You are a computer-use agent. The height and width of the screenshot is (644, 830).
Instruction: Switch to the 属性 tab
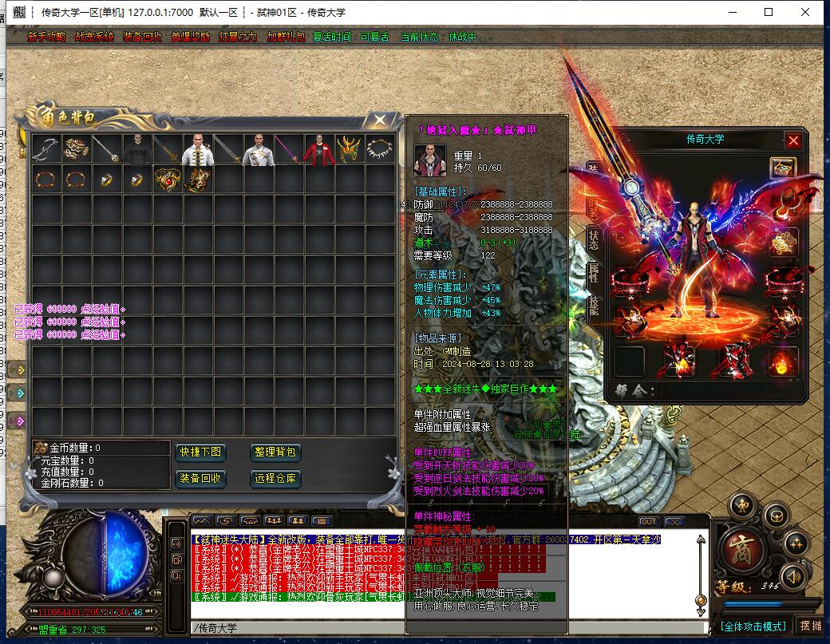click(594, 274)
